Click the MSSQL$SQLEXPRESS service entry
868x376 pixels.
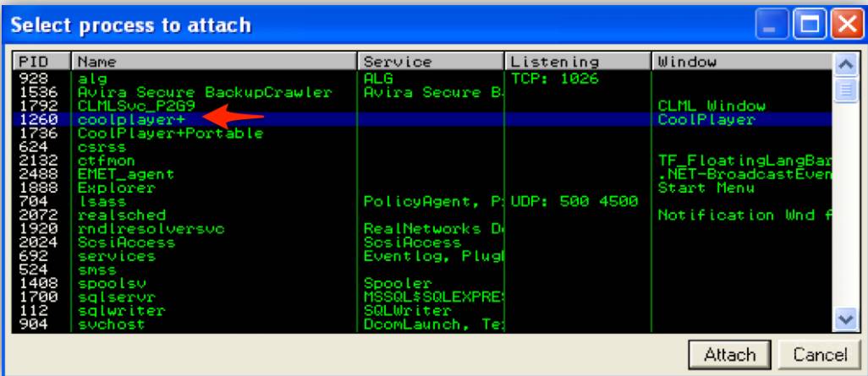click(x=433, y=297)
